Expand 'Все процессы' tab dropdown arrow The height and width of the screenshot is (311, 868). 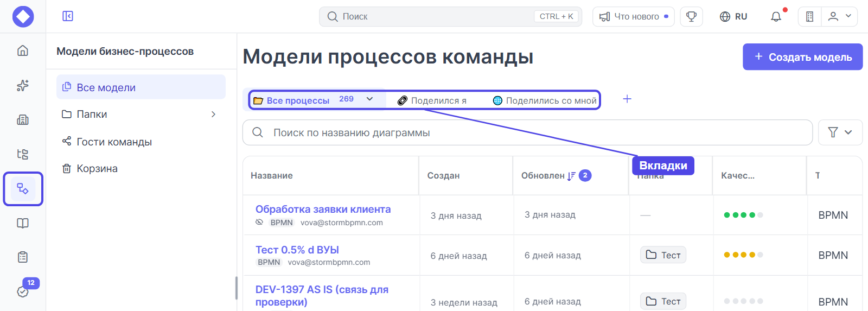click(x=370, y=99)
